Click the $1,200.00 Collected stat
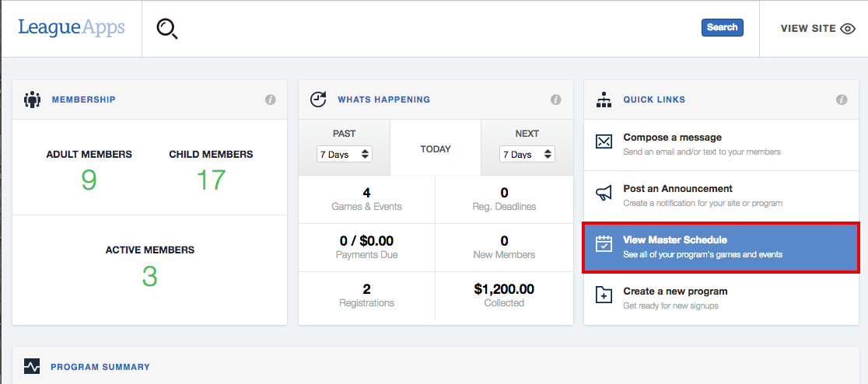This screenshot has height=384, width=868. (x=504, y=295)
